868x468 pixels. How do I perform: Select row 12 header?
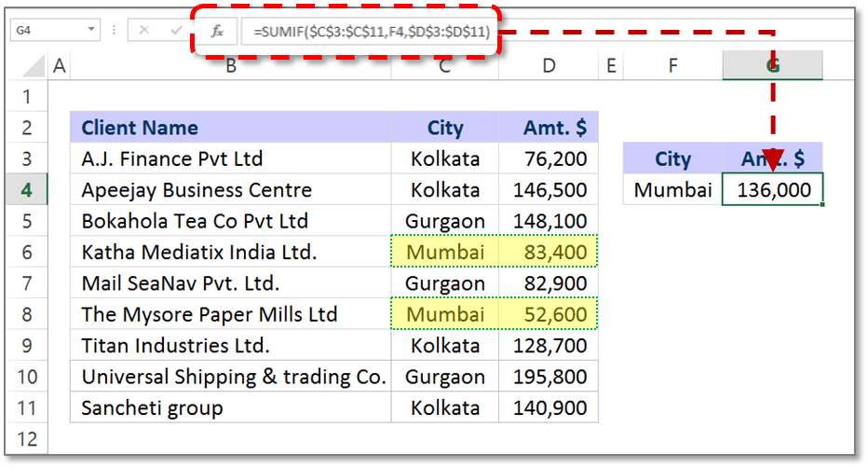click(27, 439)
